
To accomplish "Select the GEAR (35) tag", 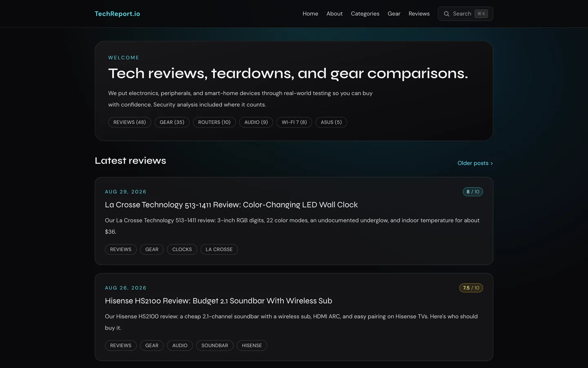I will [x=172, y=122].
